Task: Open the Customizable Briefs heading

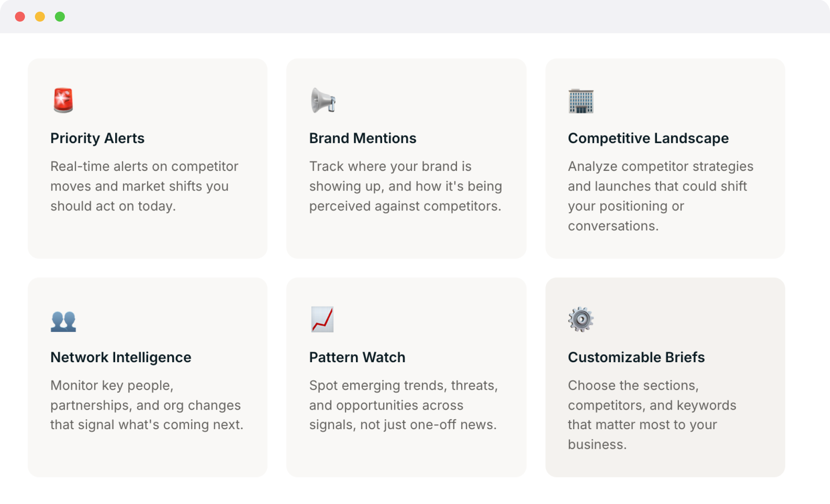Action: point(636,357)
